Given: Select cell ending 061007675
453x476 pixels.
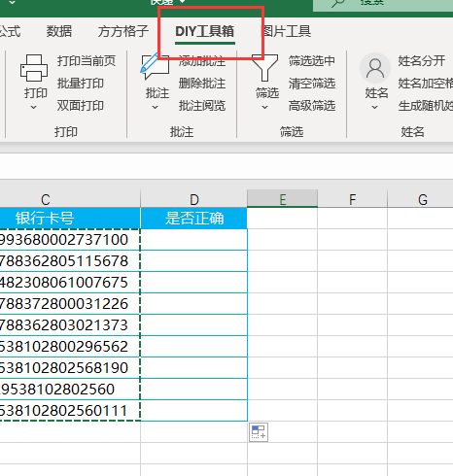Looking at the screenshot, I should [x=70, y=283].
